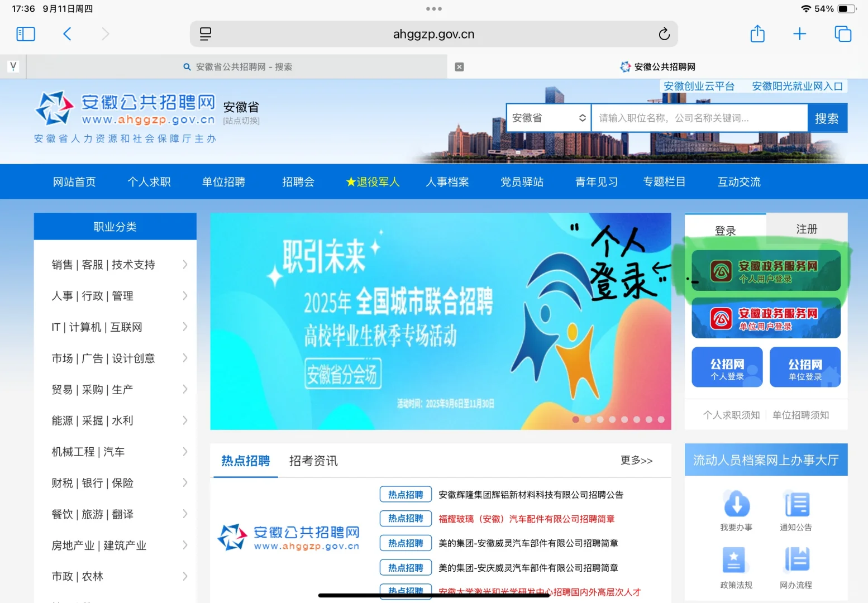Image resolution: width=868 pixels, height=603 pixels.
Task: Open the 安徽创业云平台 link
Action: tap(699, 86)
